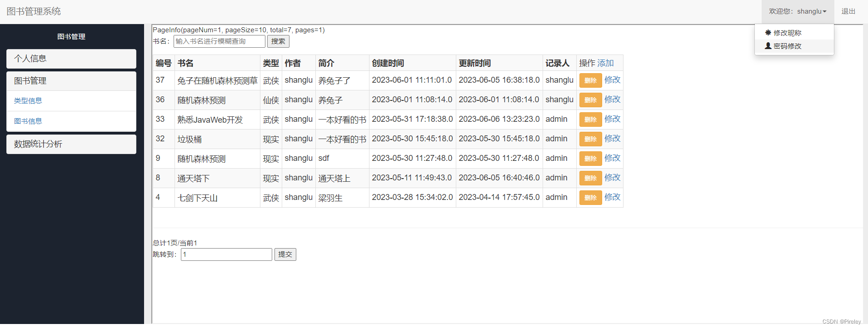Click the PageInfo summary text line
Image resolution: width=868 pixels, height=329 pixels.
pyautogui.click(x=239, y=30)
